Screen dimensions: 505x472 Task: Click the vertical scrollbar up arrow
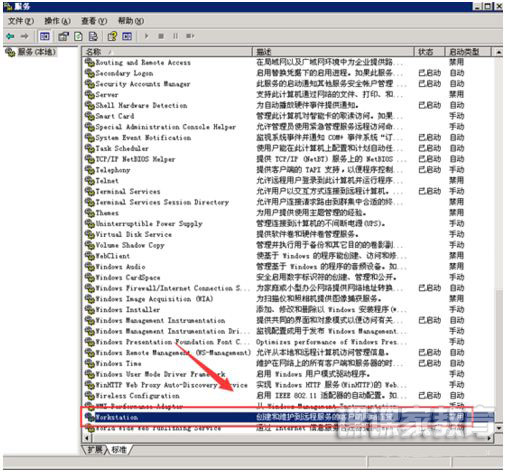tap(498, 52)
